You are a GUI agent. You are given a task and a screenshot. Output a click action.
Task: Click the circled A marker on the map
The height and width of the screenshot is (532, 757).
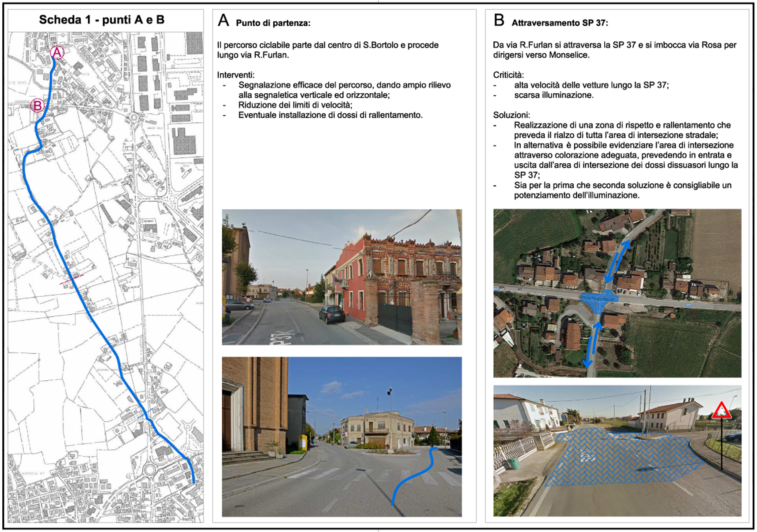(57, 53)
